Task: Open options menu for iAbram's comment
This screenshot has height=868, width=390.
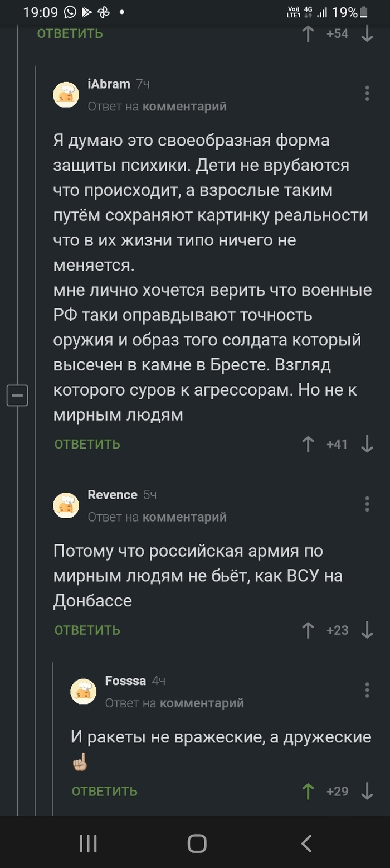Action: coord(367,93)
